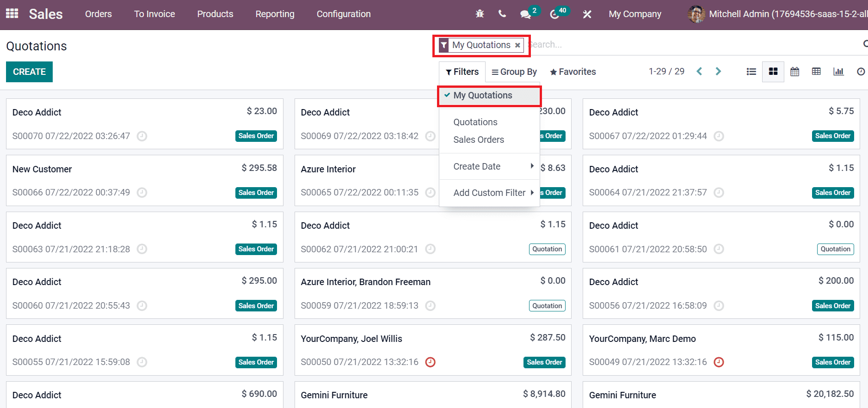Viewport: 868px width, 408px height.
Task: Switch to kanban view
Action: (773, 72)
